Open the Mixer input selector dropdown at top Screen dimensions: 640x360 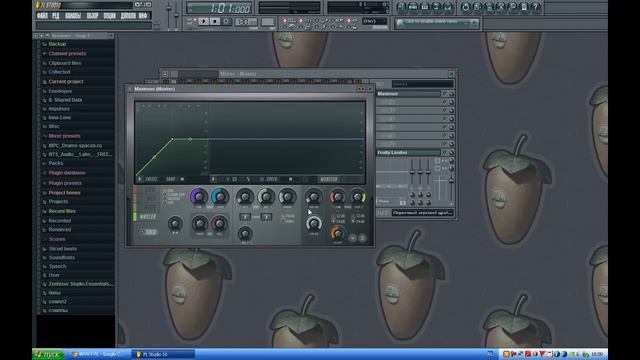point(422,84)
